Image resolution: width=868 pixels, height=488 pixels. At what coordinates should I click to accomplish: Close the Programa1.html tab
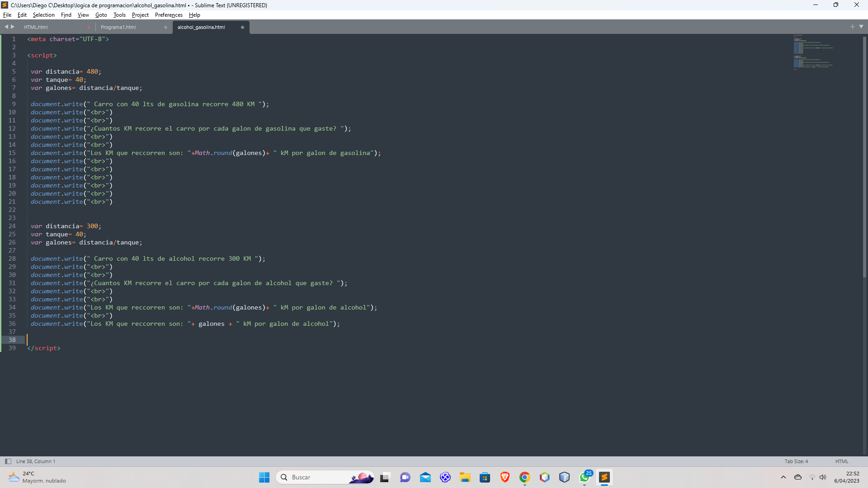point(165,27)
